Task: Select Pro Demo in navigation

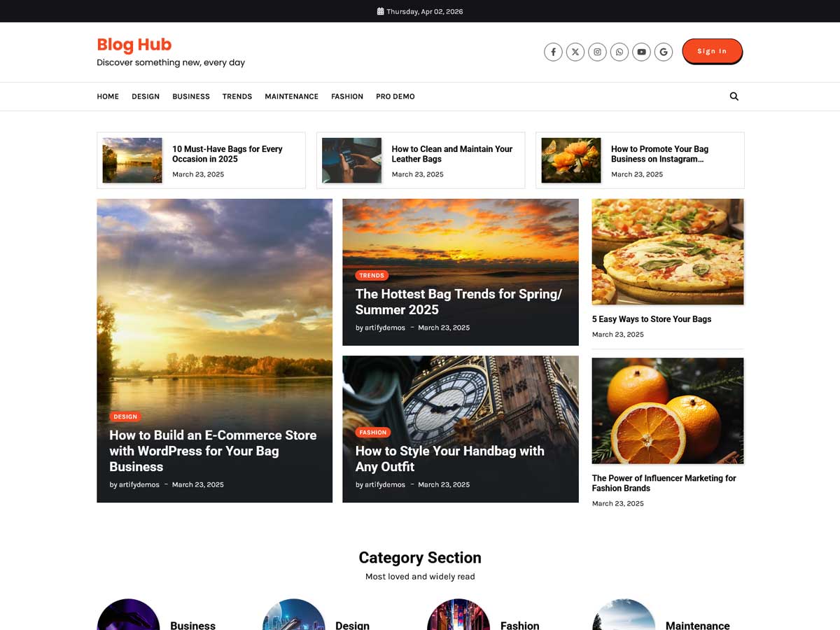Action: pos(395,97)
